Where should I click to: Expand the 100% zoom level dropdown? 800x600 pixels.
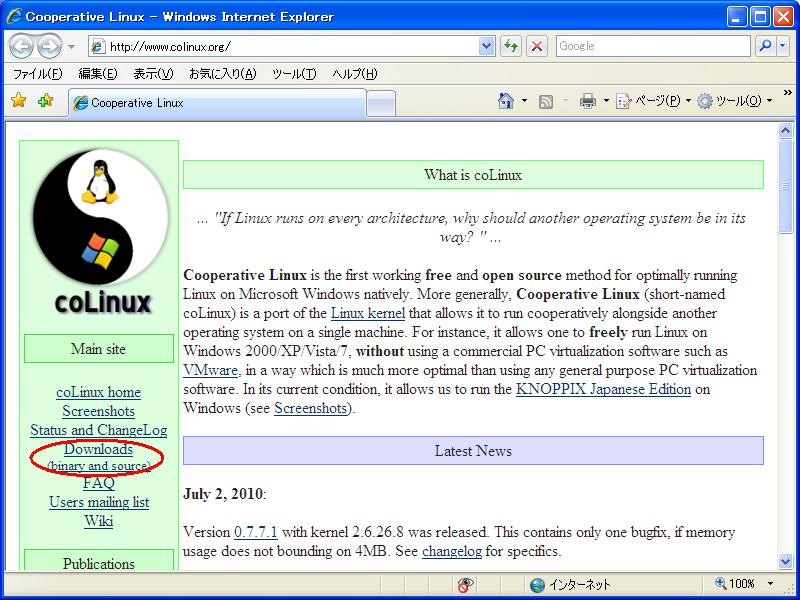(x=770, y=584)
